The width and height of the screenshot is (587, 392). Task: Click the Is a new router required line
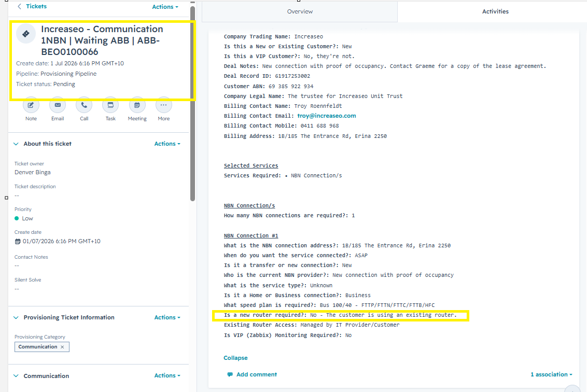coord(340,315)
